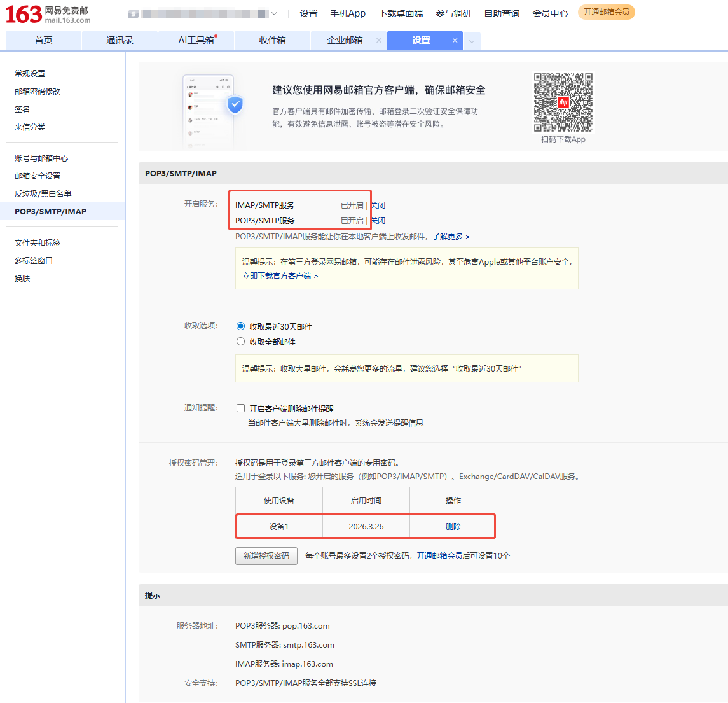Click the QR code for app download
Screen dimensions: 728x703
point(563,102)
